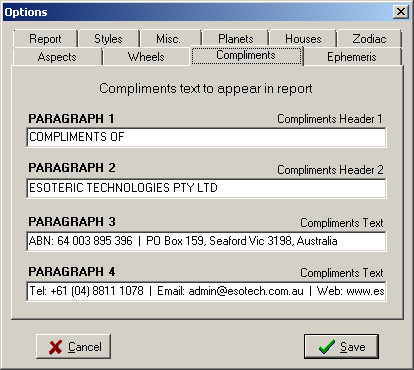Click the Cancel button label

click(85, 347)
